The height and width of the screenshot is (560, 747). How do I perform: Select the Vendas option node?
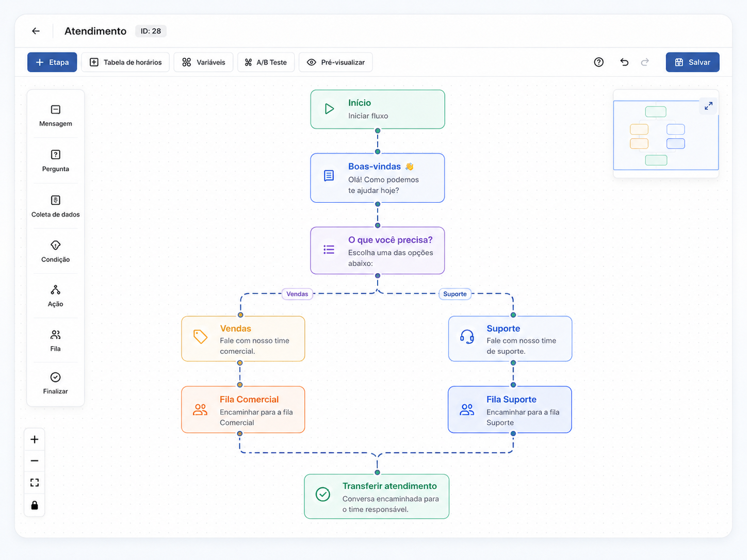[x=243, y=339]
